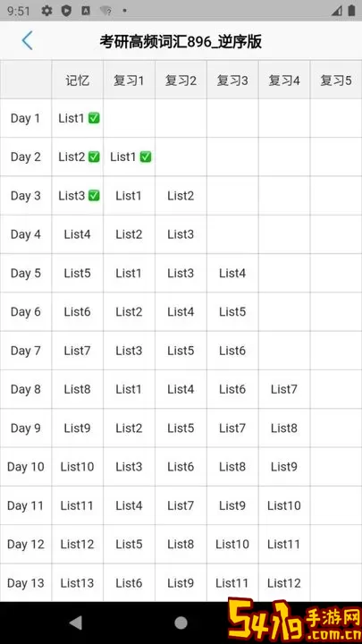Select the 记忆 column header
This screenshot has height=644, width=362.
click(78, 80)
